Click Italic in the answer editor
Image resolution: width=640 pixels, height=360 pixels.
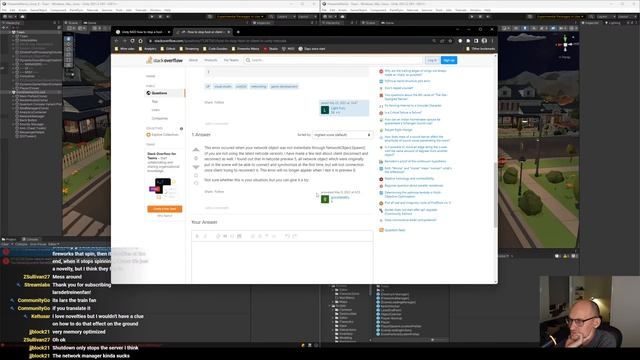(205, 236)
